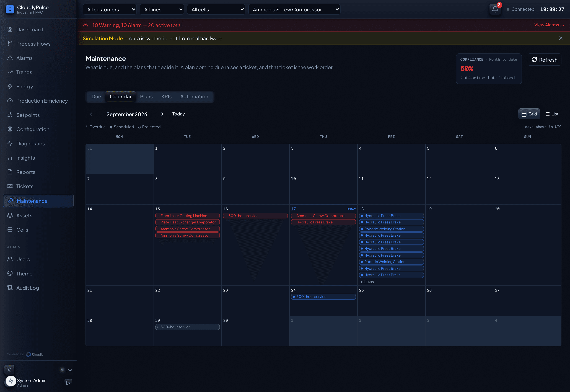The image size is (570, 392).
Task: Click the Today button
Action: coord(178,114)
